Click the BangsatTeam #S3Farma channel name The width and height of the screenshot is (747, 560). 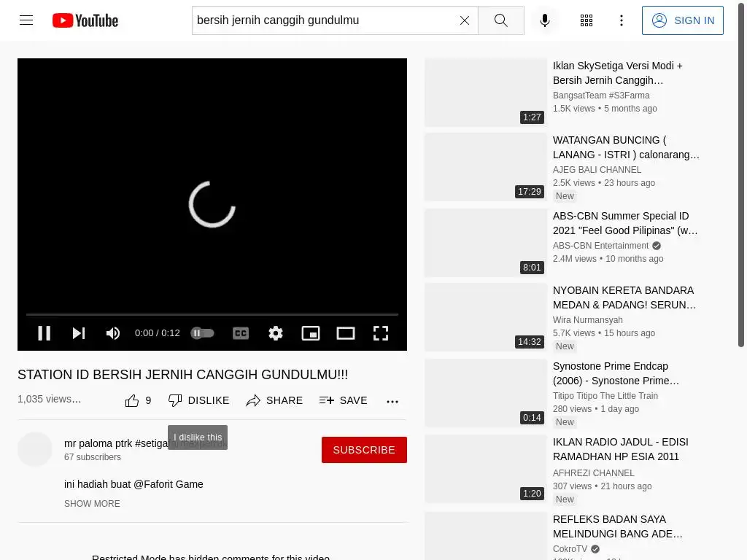tap(601, 96)
